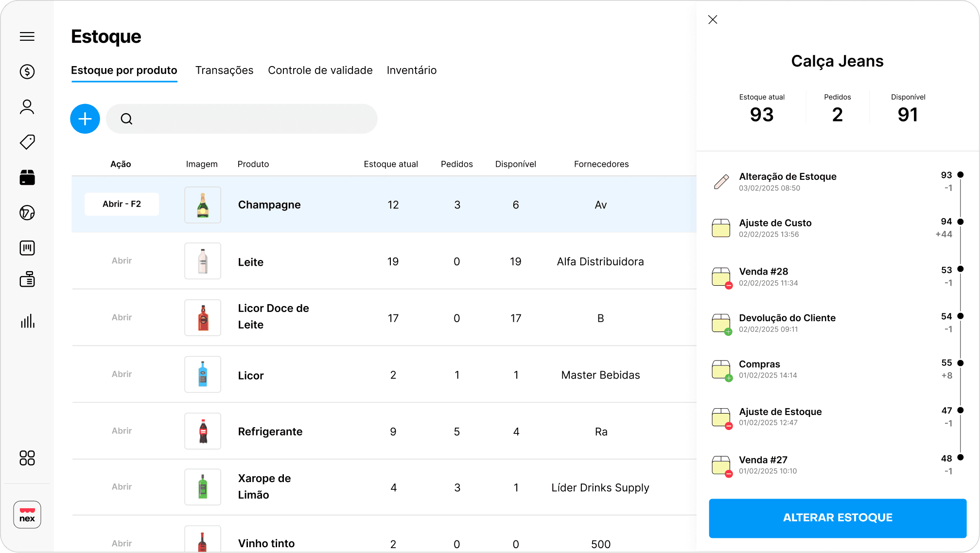980x553 pixels.
Task: Open the bar chart reports icon
Action: [x=27, y=321]
